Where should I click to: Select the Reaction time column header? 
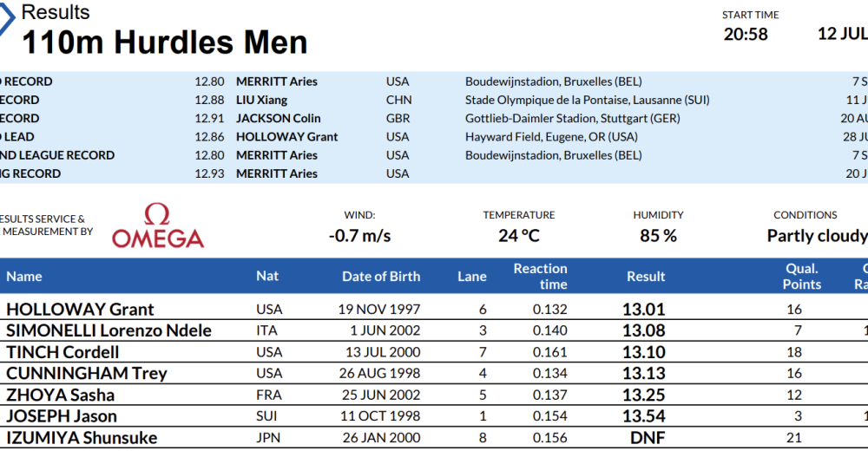coord(540,277)
